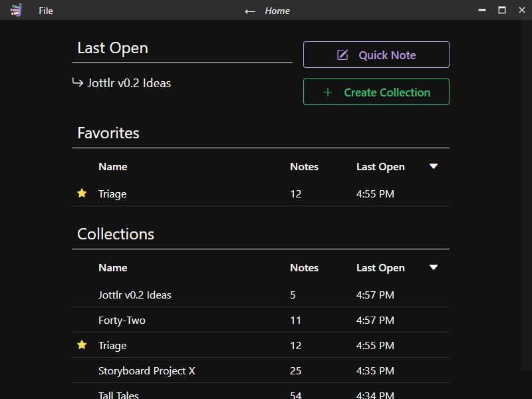Click the Notes column header in Favorites
The image size is (532, 399).
(304, 166)
